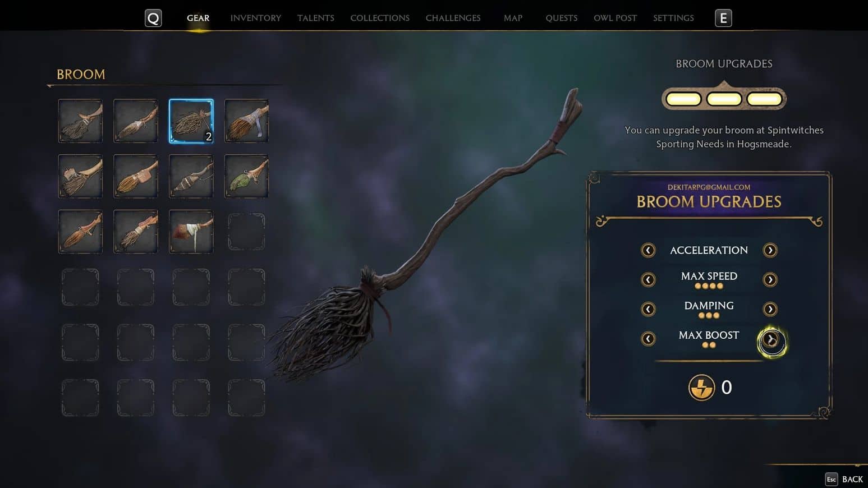Viewport: 868px width, 488px height.
Task: Increase Acceleration with right arrow
Action: tap(770, 250)
